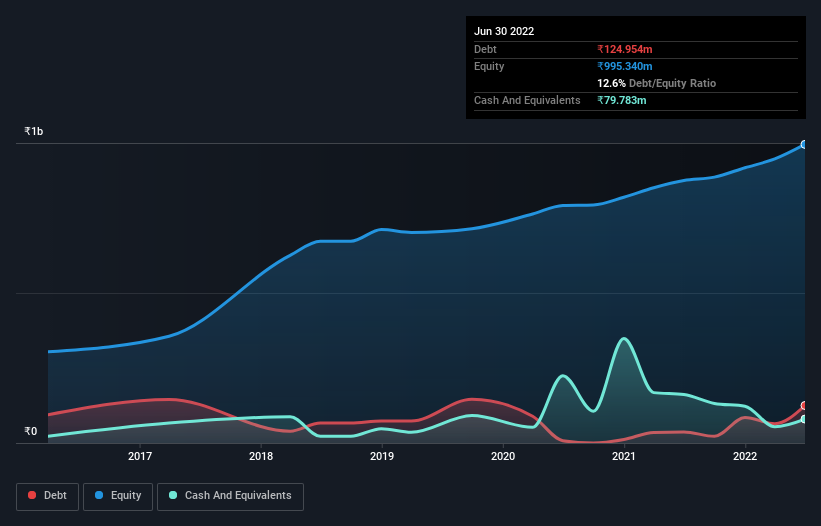Click the 12.6% Debt/Equity Ratio text
This screenshot has width=821, height=526.
tap(657, 83)
